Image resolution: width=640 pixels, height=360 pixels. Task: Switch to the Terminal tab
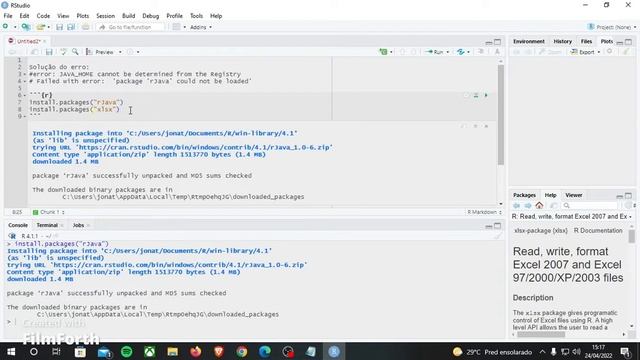(x=47, y=225)
